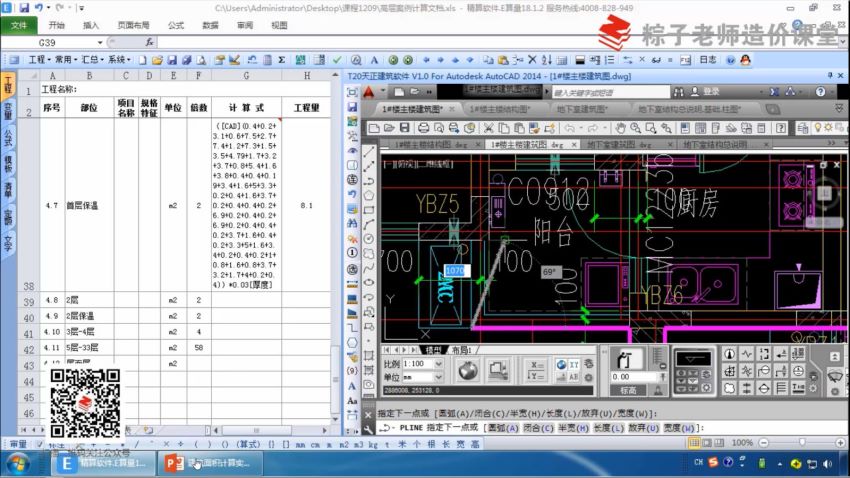This screenshot has width=850, height=478.
Task: Expand the 汇总 toolbar menu
Action: click(93, 60)
